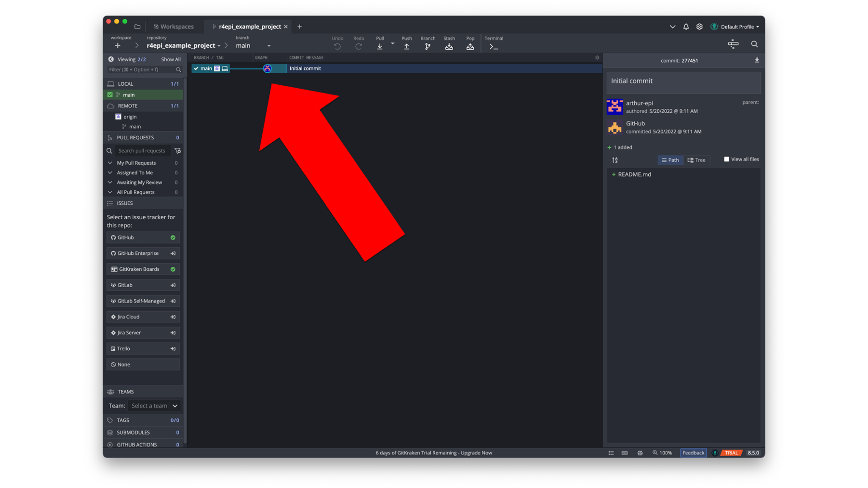Create a branch using Branch icon

point(427,46)
